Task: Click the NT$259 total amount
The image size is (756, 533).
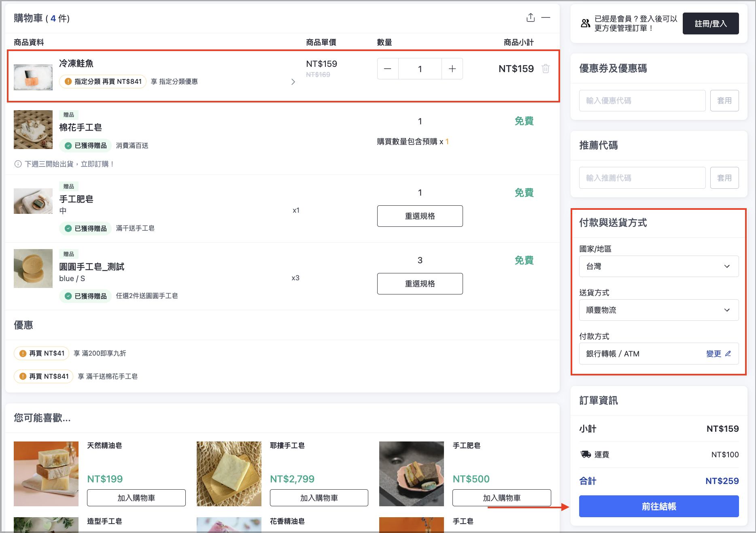Action: pyautogui.click(x=722, y=481)
